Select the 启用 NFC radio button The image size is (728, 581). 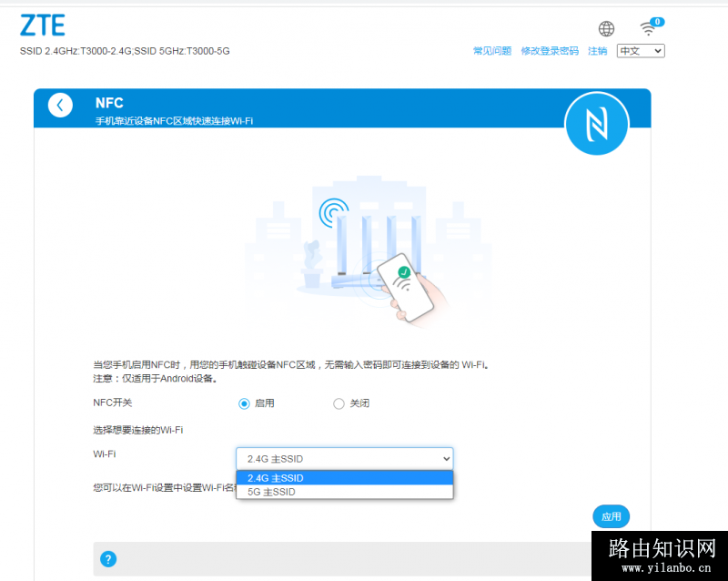[x=244, y=403]
